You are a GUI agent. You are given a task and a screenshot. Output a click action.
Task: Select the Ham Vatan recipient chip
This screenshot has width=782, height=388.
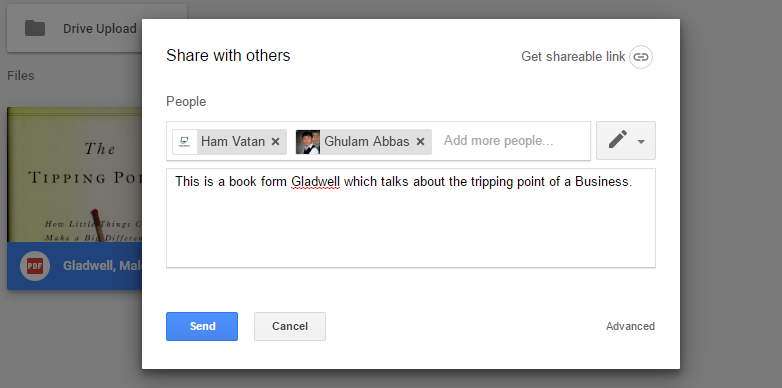tap(229, 142)
